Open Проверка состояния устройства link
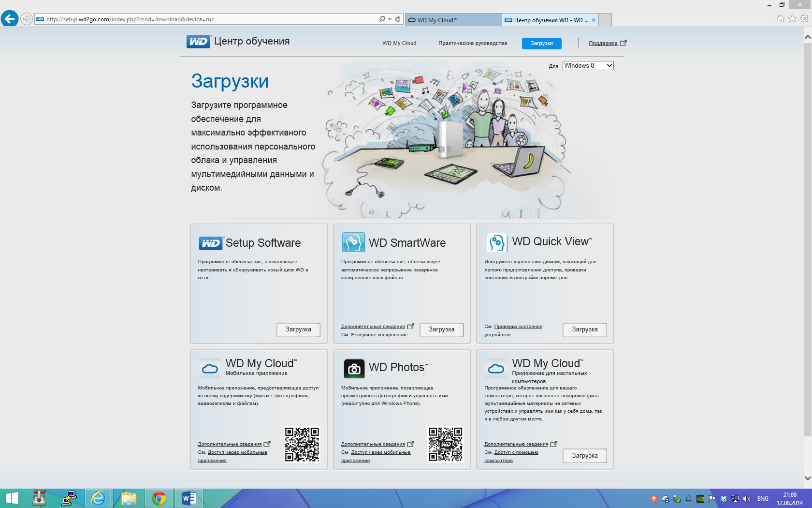This screenshot has width=812, height=508. (513, 330)
